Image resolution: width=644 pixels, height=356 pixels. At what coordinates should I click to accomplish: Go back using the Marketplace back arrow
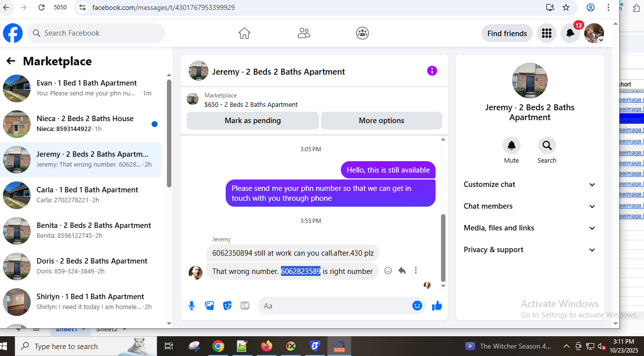(x=11, y=61)
